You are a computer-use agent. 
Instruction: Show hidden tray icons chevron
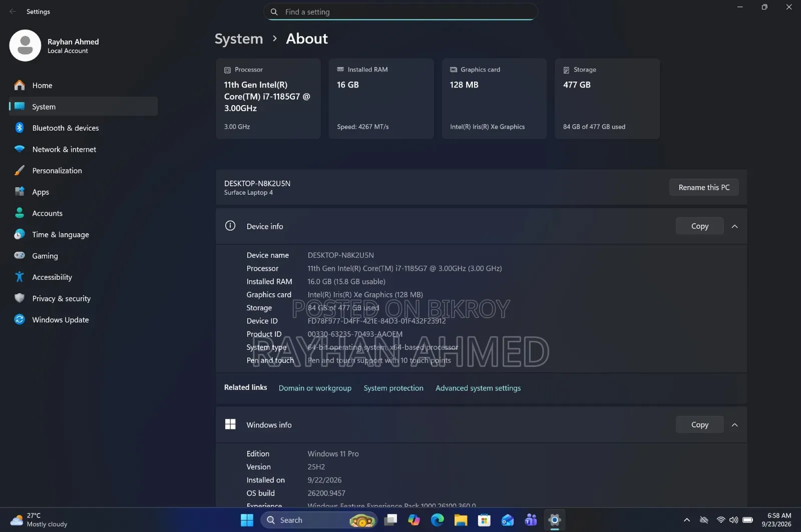pos(687,520)
